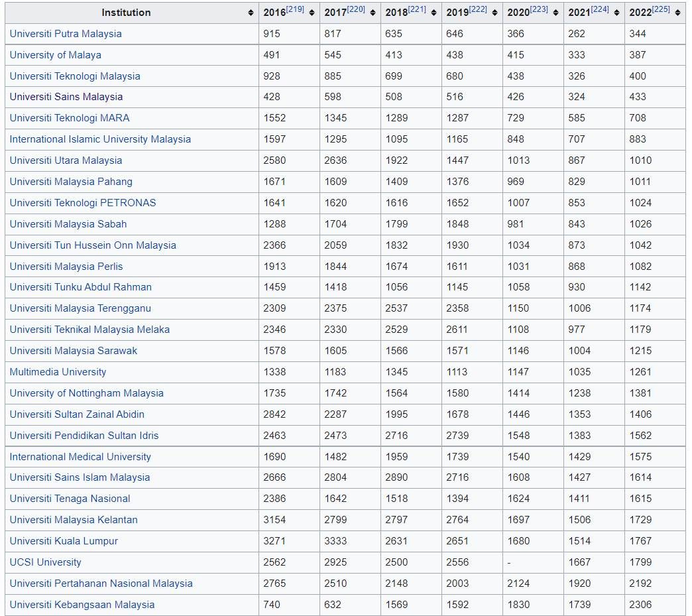Select 2022 value 1261 for Multimedia University
This screenshot has height=616, width=692.
640,372
